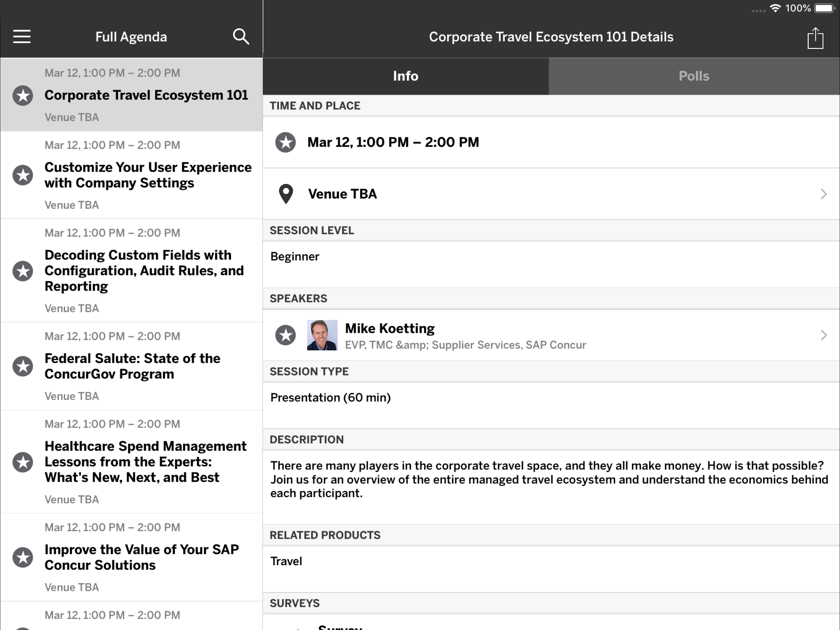Open the hamburger menu
Image resolution: width=840 pixels, height=630 pixels.
[22, 37]
